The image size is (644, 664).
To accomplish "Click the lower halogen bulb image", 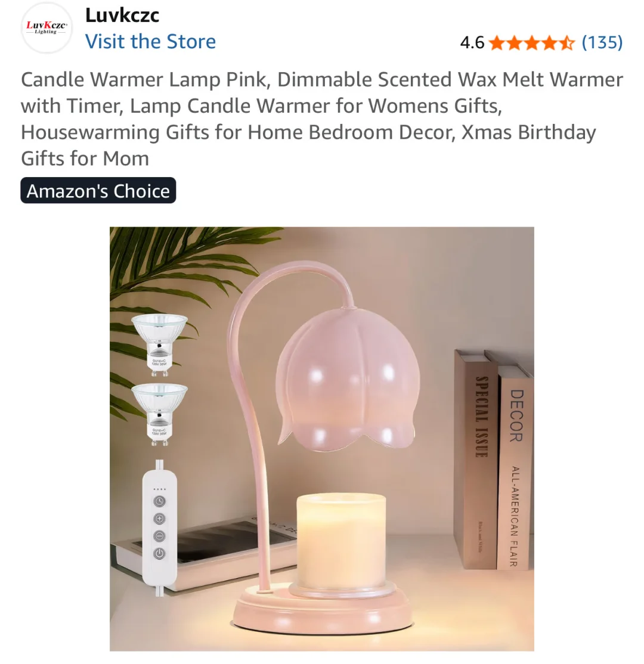I will click(159, 414).
